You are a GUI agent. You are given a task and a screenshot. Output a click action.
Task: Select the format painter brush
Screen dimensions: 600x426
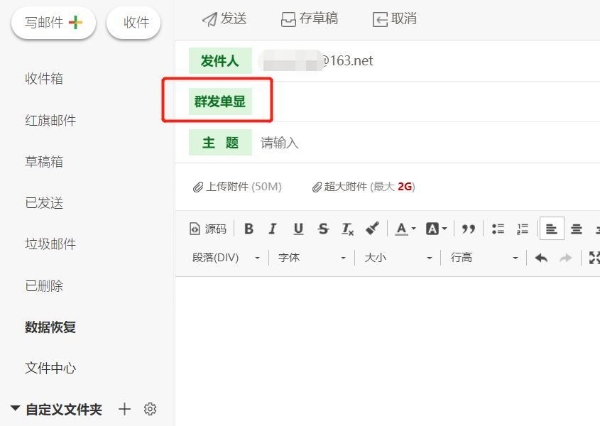point(372,229)
